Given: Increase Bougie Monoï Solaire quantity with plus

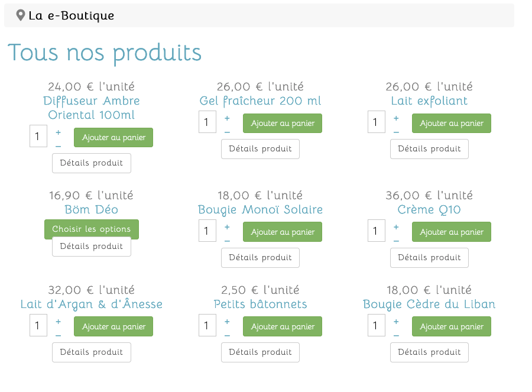Looking at the screenshot, I should pos(227,226).
